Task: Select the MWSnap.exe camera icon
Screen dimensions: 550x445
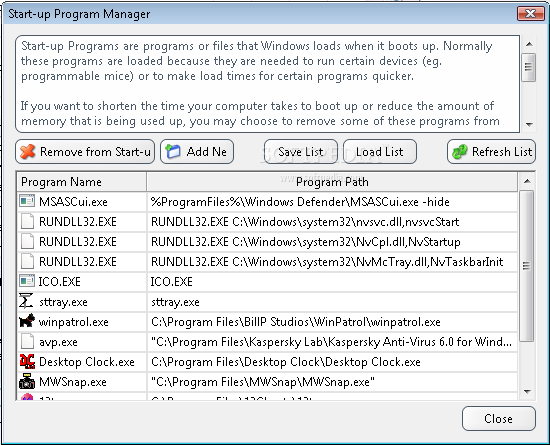Action: coord(27,381)
